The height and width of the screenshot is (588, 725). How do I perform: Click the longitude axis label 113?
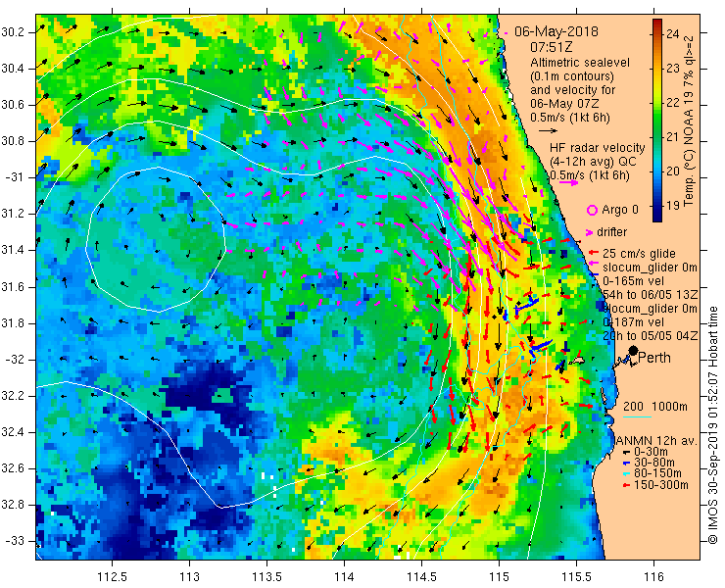click(x=189, y=576)
